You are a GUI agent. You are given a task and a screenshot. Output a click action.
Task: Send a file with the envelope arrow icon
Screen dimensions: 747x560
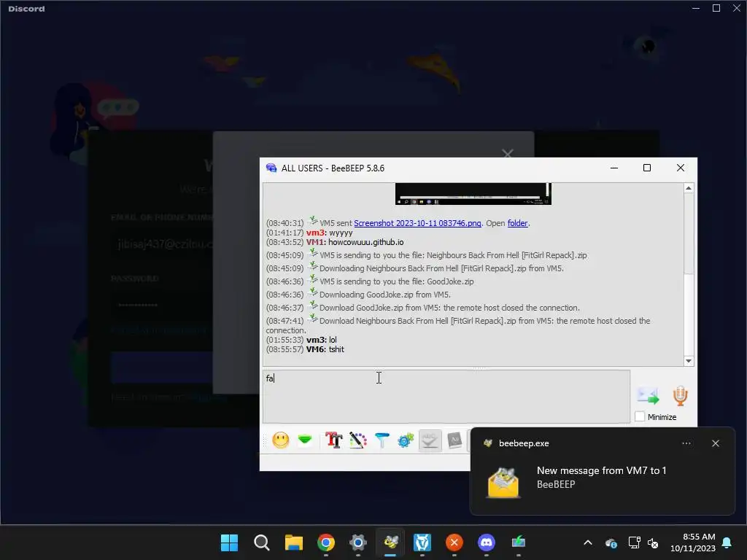click(648, 395)
